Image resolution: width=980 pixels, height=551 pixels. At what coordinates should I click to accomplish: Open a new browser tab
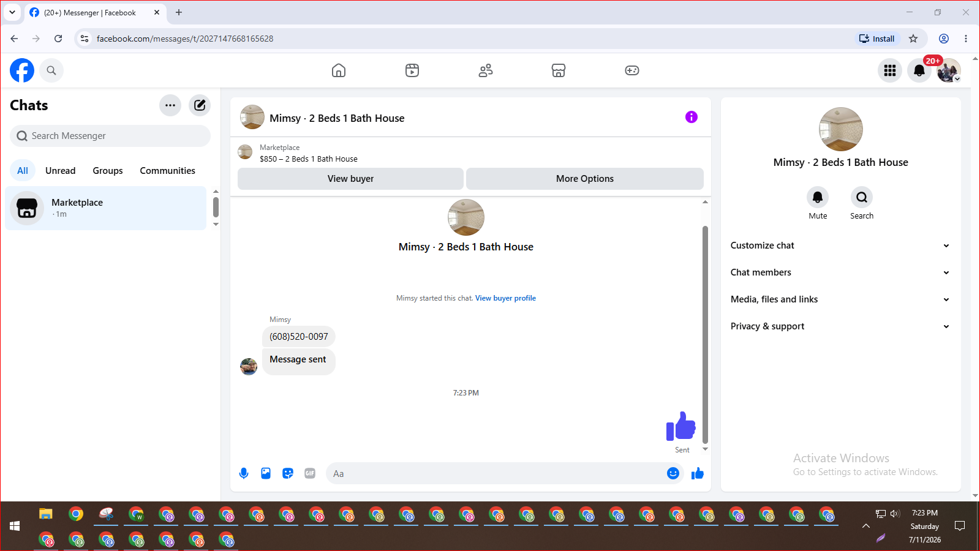[179, 12]
